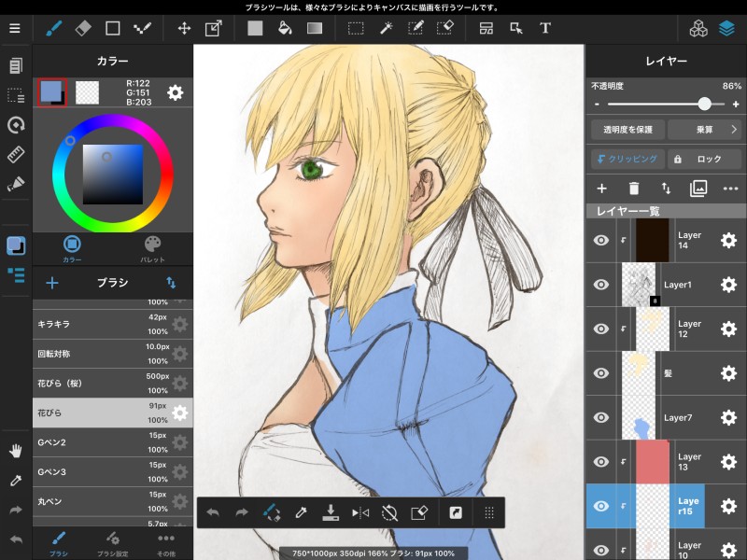This screenshot has height=560, width=747.
Task: Click the layer reorder arrows icon
Action: pyautogui.click(x=666, y=189)
